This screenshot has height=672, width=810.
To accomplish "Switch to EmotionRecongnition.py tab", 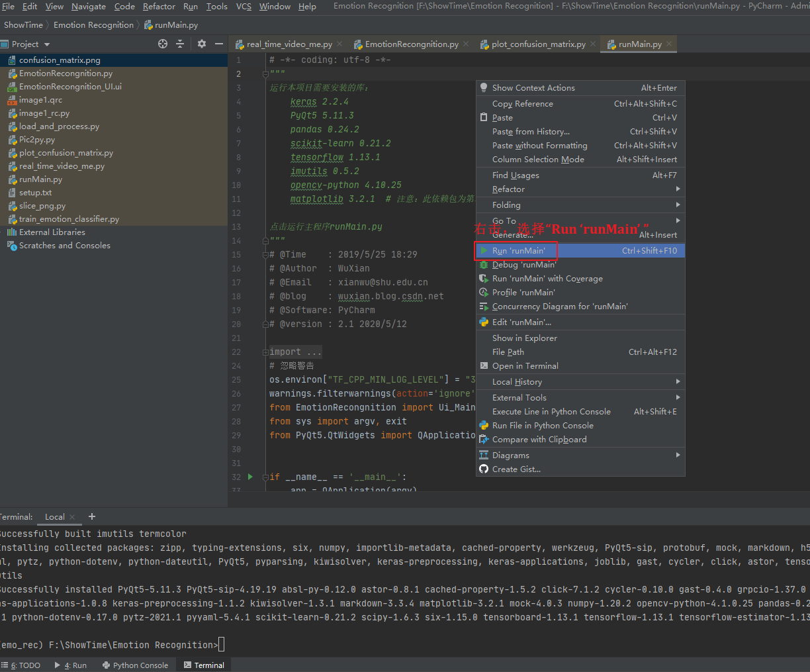I will pos(412,44).
